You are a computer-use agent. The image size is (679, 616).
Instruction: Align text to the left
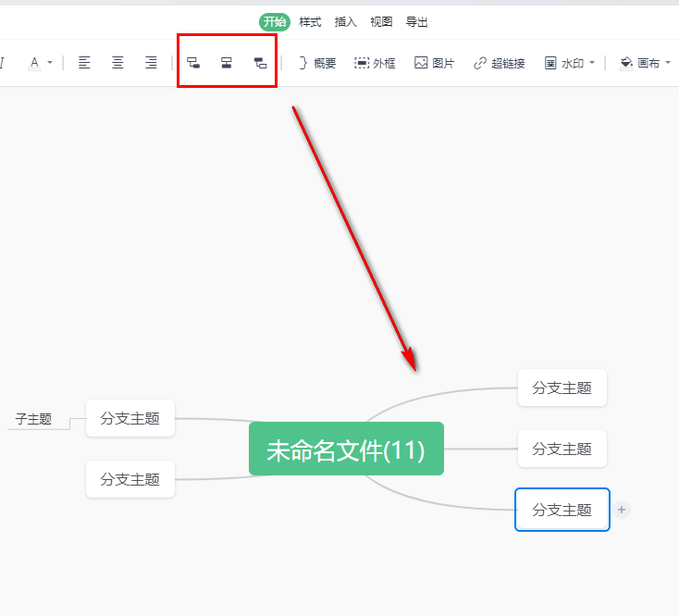pos(84,63)
